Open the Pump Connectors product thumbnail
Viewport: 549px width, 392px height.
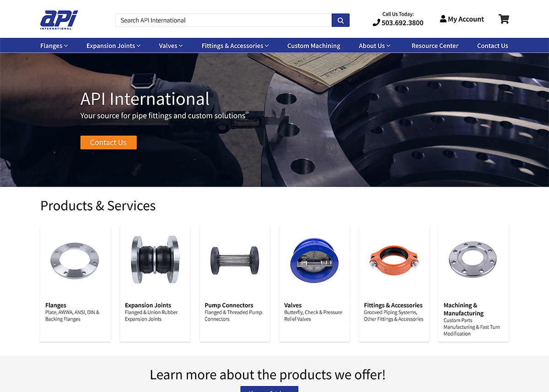point(234,260)
